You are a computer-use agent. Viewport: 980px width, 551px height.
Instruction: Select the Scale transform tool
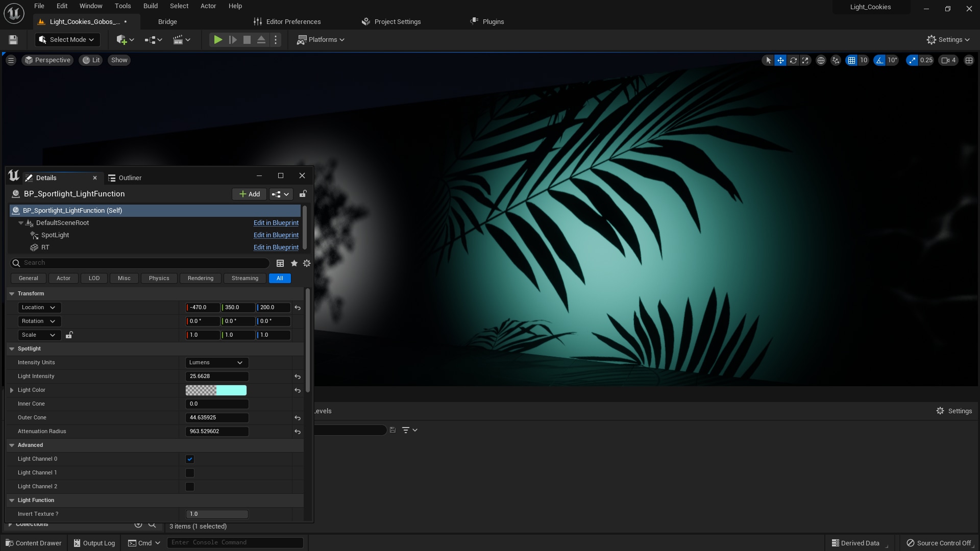[805, 60]
